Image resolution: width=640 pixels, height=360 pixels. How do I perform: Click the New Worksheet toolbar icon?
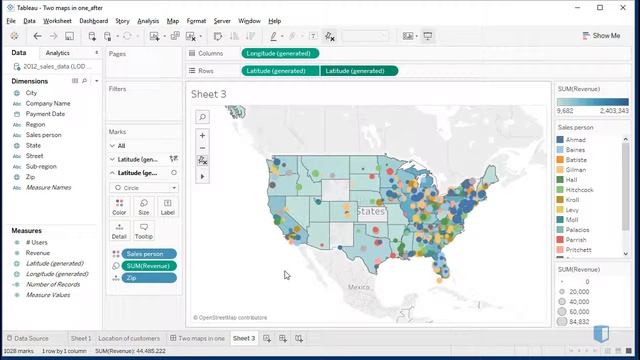click(154, 36)
